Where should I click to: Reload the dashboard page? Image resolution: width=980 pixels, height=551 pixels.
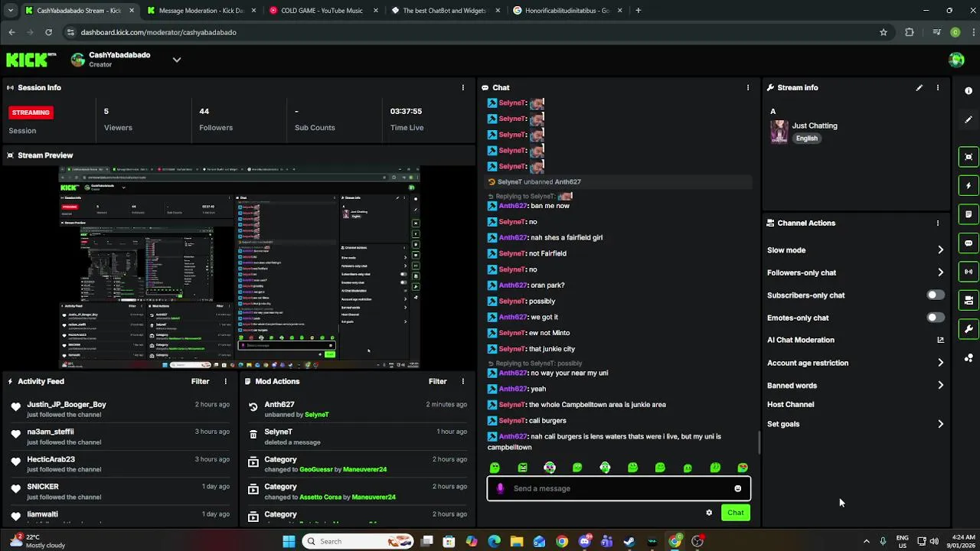pyautogui.click(x=48, y=32)
